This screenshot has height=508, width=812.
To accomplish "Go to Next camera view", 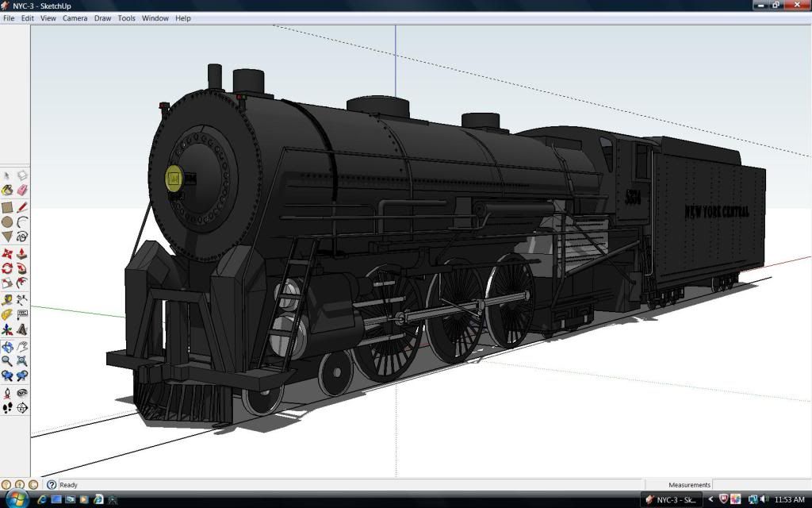I will point(21,375).
